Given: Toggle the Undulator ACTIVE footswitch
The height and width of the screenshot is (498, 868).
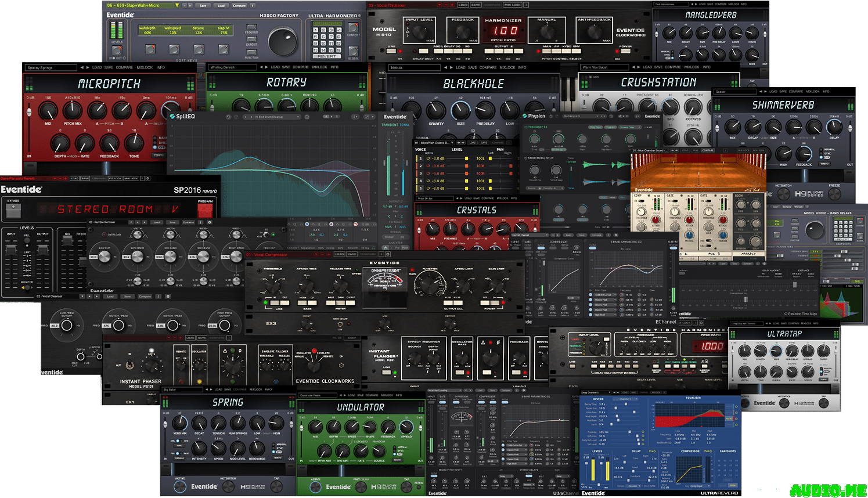Looking at the screenshot, I should [x=315, y=488].
